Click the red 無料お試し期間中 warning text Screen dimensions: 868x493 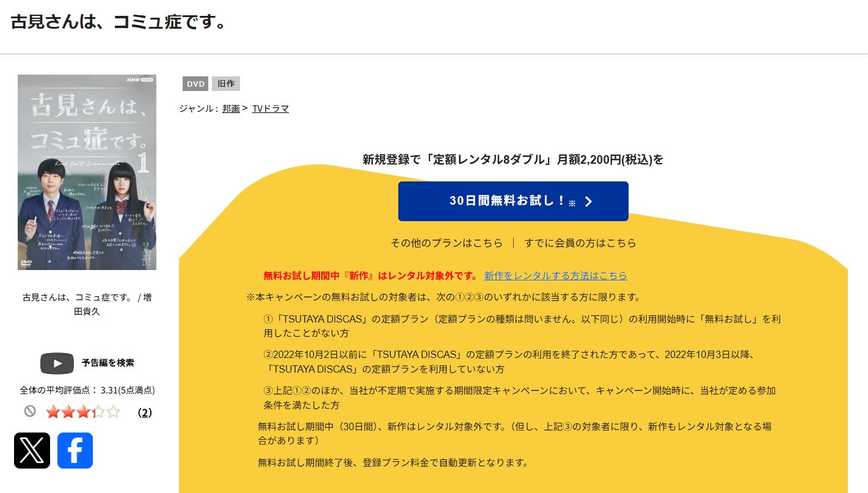click(x=370, y=276)
